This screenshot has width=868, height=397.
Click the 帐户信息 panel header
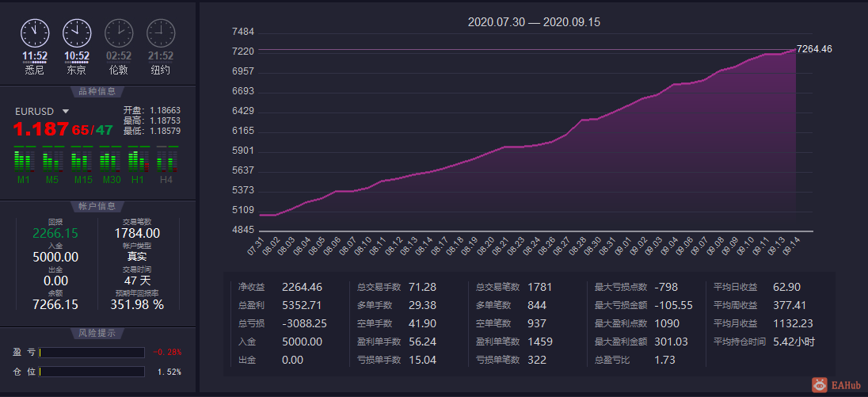pos(97,206)
